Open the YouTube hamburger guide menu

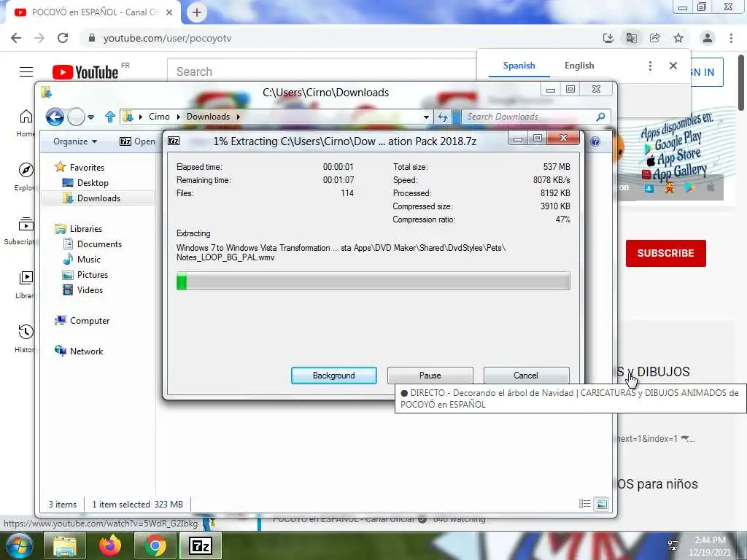pos(26,72)
